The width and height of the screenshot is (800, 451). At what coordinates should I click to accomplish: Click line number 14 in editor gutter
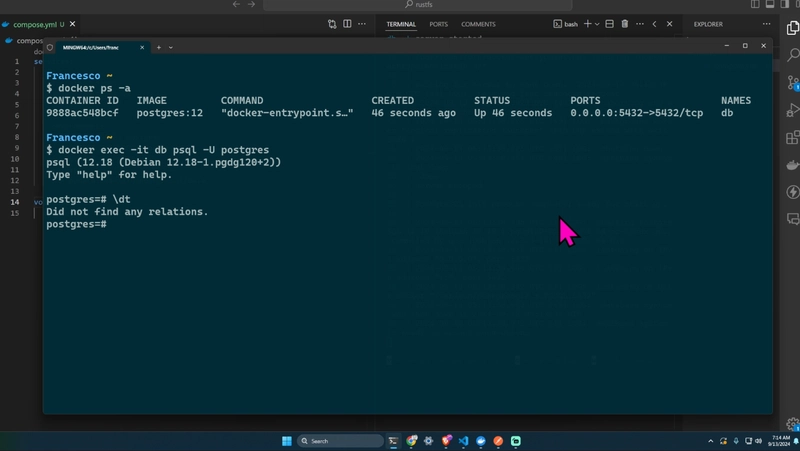point(15,202)
